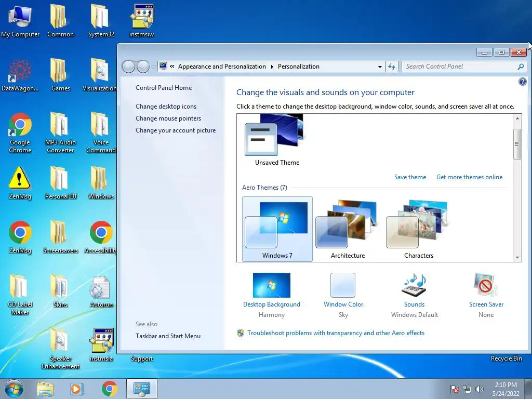This screenshot has height=399, width=532.
Task: Click the theme list scroll-down arrow
Action: click(517, 257)
